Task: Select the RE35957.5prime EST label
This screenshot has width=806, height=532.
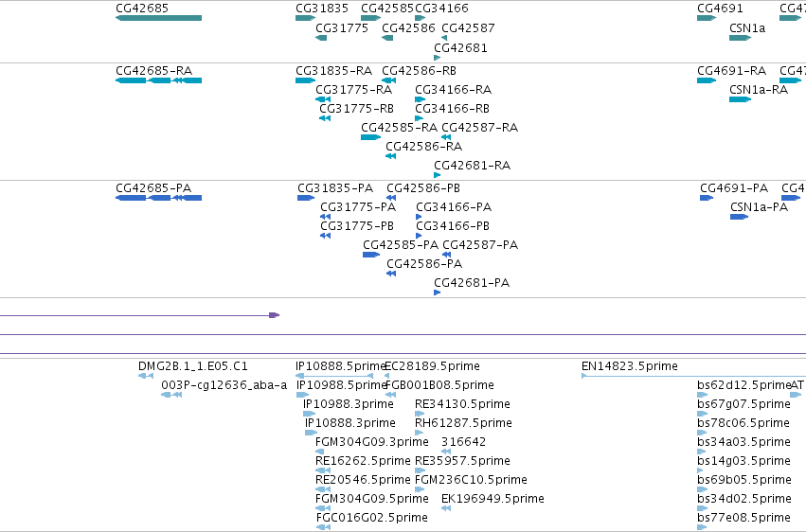Action: [462, 462]
